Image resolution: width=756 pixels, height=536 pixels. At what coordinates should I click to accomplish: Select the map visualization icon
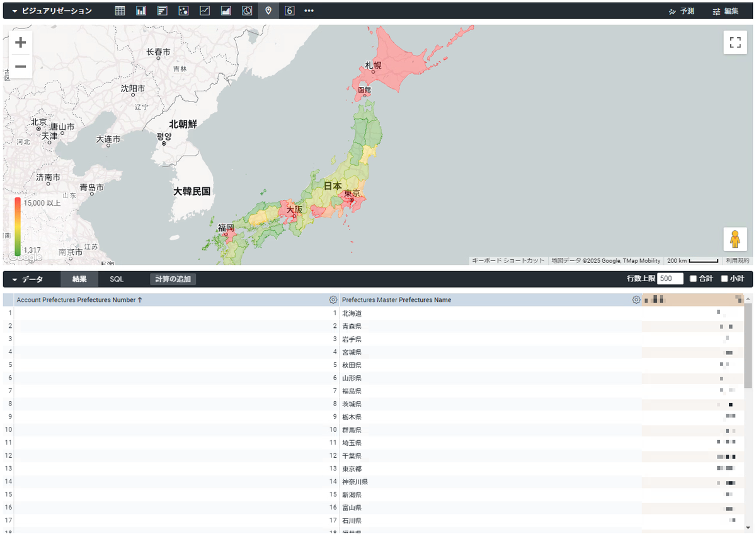pyautogui.click(x=268, y=10)
